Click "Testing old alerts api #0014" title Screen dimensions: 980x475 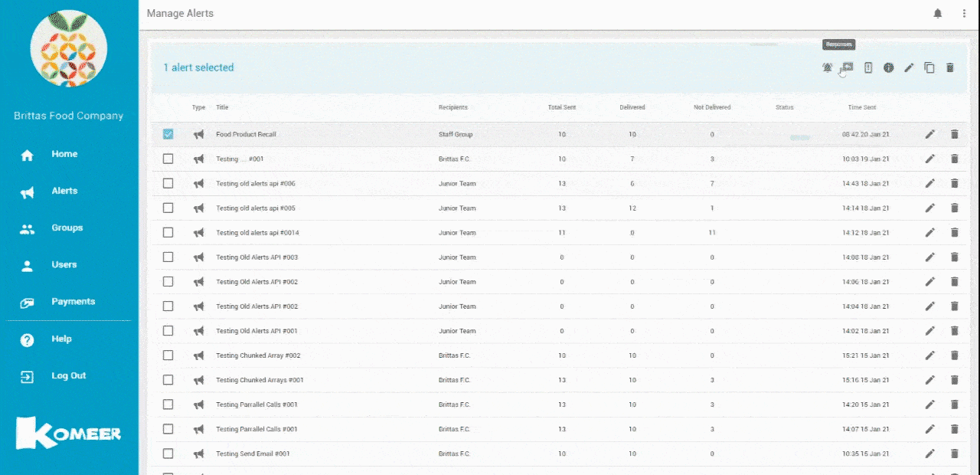259,232
